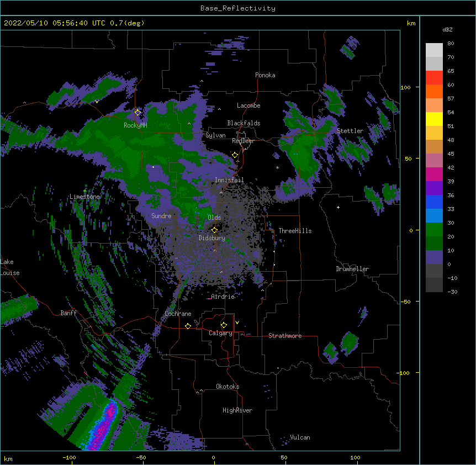Click the Sundre town label
The height and width of the screenshot is (465, 476).
161,216
